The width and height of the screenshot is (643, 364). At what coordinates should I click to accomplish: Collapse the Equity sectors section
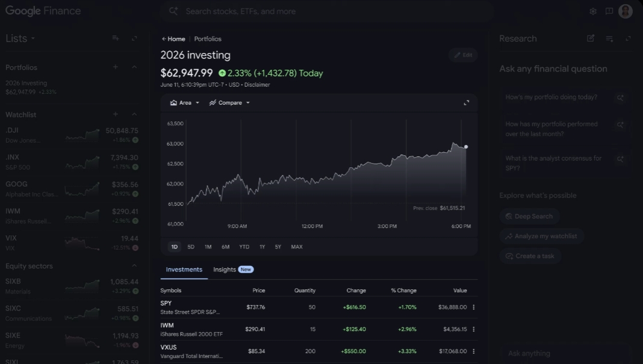pyautogui.click(x=134, y=265)
